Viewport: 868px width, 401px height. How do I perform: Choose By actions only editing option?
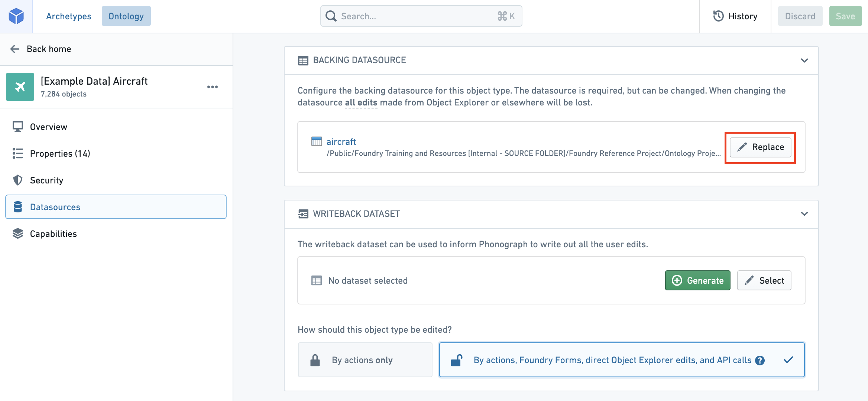tap(365, 360)
